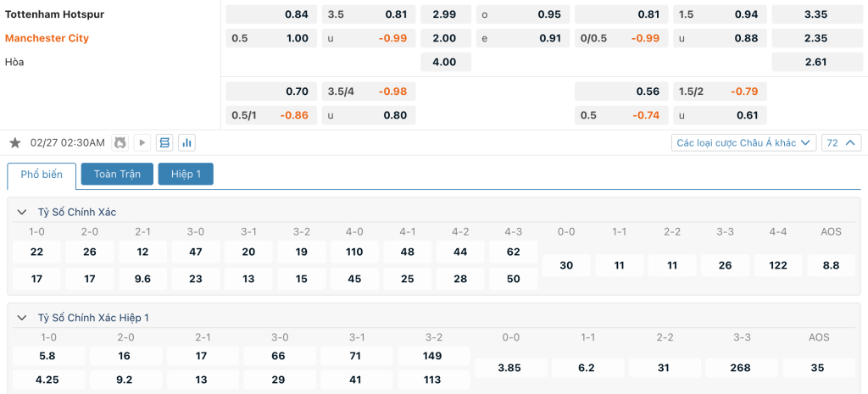Screen dimensions: 868x394
Task: Choose the Tottenham win odds 2.99
Action: [446, 14]
